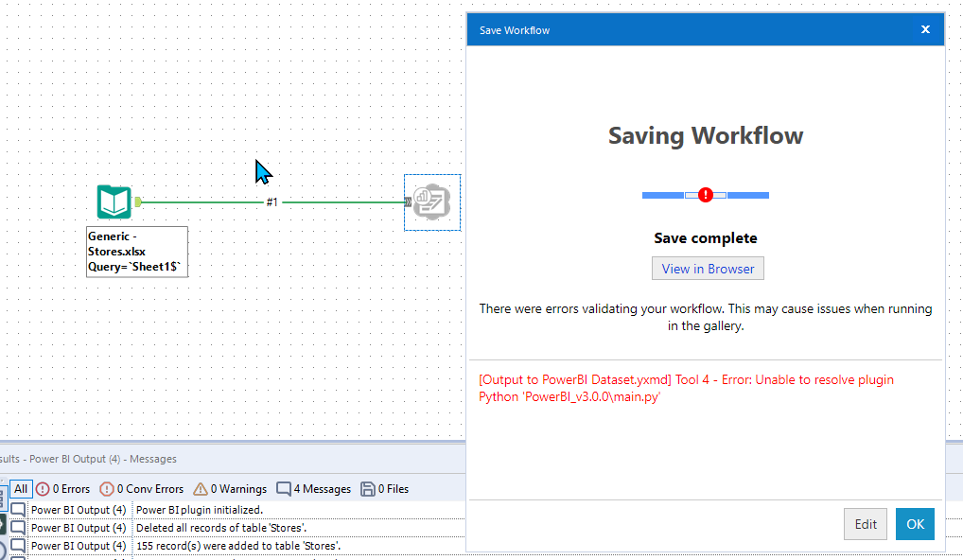
Task: Select the Power BI Output tool on canvas
Action: pos(431,201)
